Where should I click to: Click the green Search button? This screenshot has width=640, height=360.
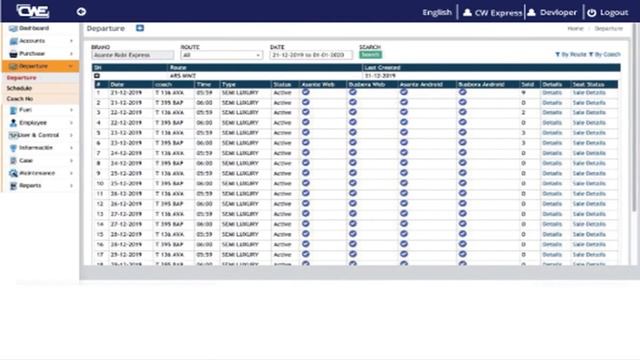[x=371, y=55]
